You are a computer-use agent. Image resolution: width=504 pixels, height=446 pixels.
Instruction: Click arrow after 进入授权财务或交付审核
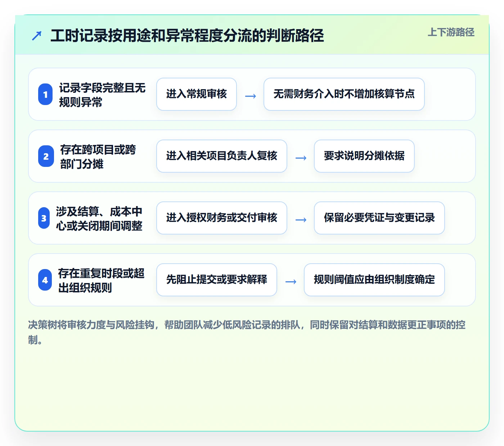[301, 220]
